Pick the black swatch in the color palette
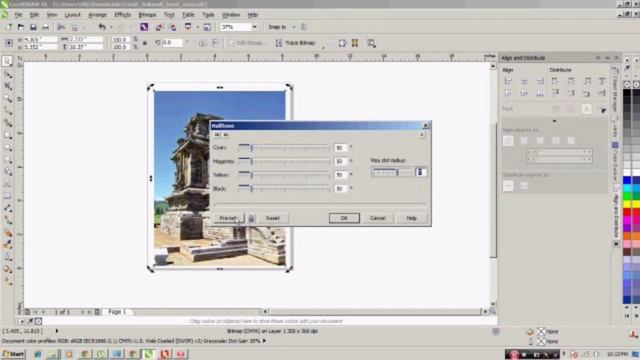 click(627, 93)
